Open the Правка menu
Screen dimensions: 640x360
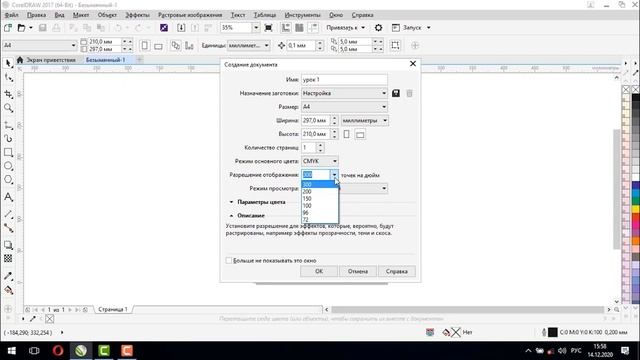[x=36, y=15]
